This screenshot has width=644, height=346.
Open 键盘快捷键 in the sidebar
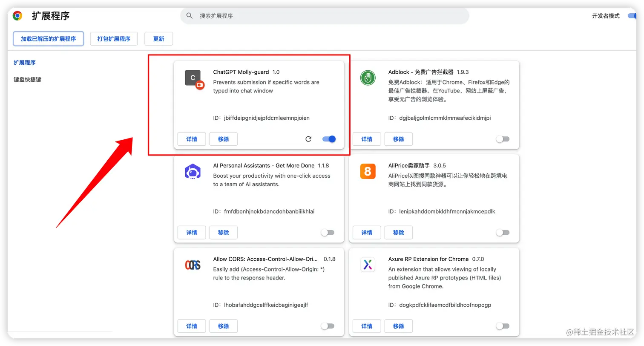coord(27,80)
